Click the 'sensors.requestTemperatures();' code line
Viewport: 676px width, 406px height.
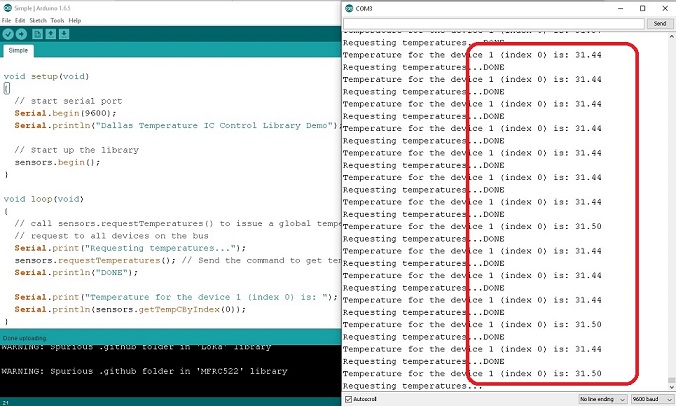point(95,260)
